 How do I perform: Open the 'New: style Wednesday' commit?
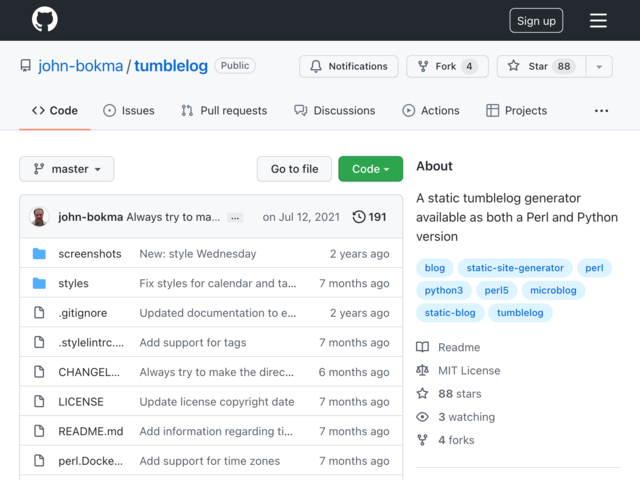(198, 253)
